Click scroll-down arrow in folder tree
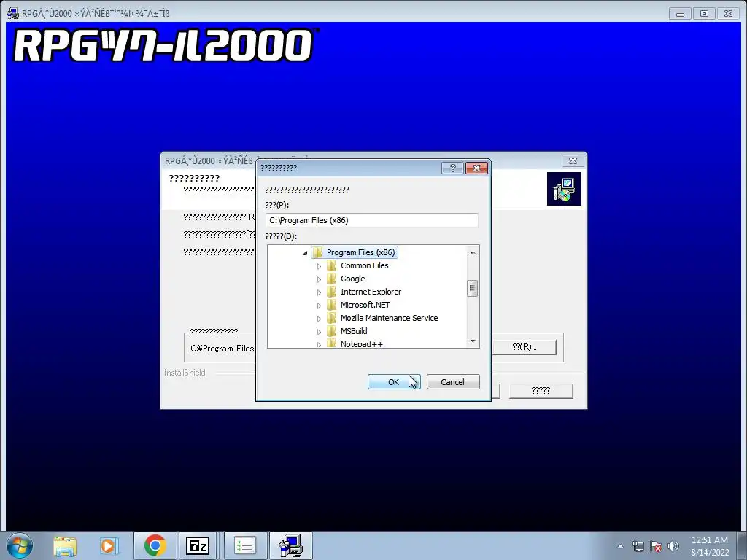This screenshot has width=747, height=560. pos(473,341)
